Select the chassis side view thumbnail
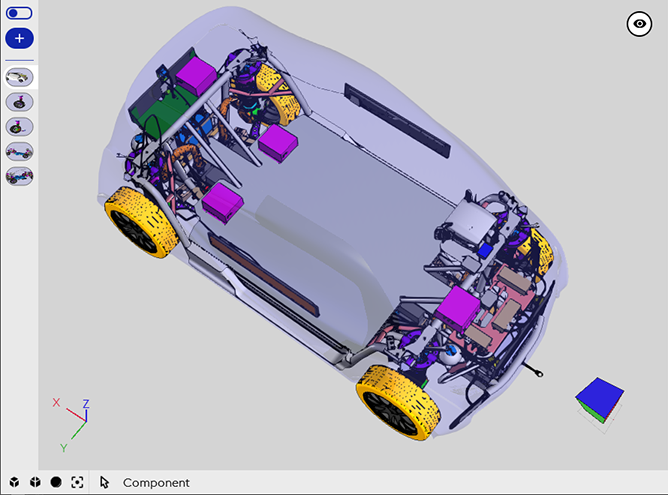The image size is (668, 495). click(19, 152)
